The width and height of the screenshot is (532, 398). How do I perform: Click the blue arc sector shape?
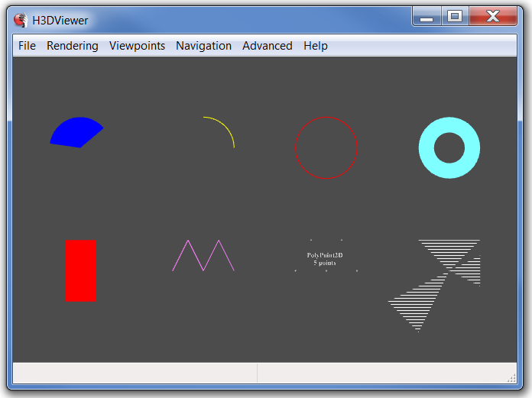[x=74, y=133]
